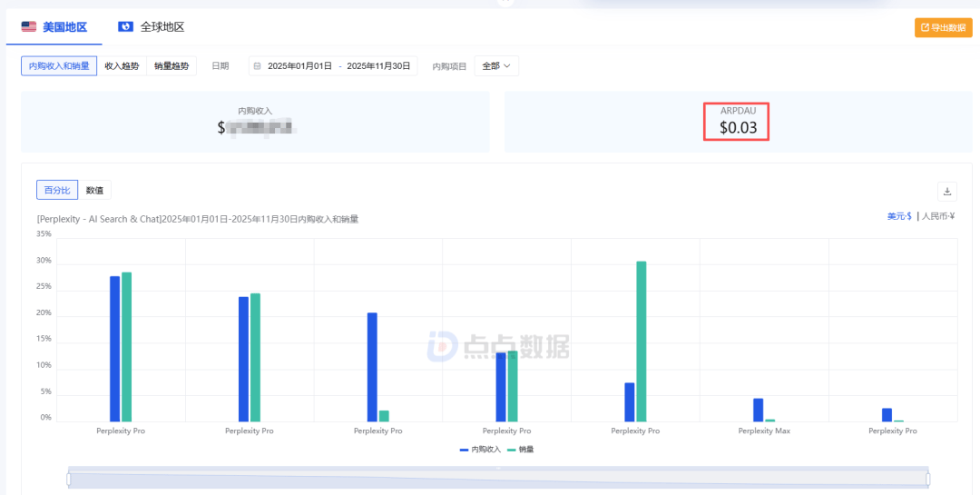Click the calendar icon in date picker
The height and width of the screenshot is (495, 980).
[x=258, y=66]
